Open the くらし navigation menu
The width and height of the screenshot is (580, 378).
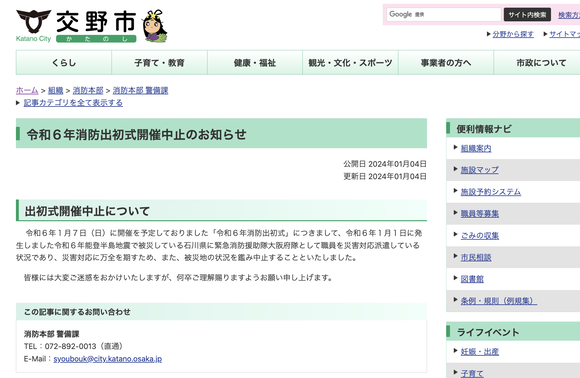[x=64, y=63]
